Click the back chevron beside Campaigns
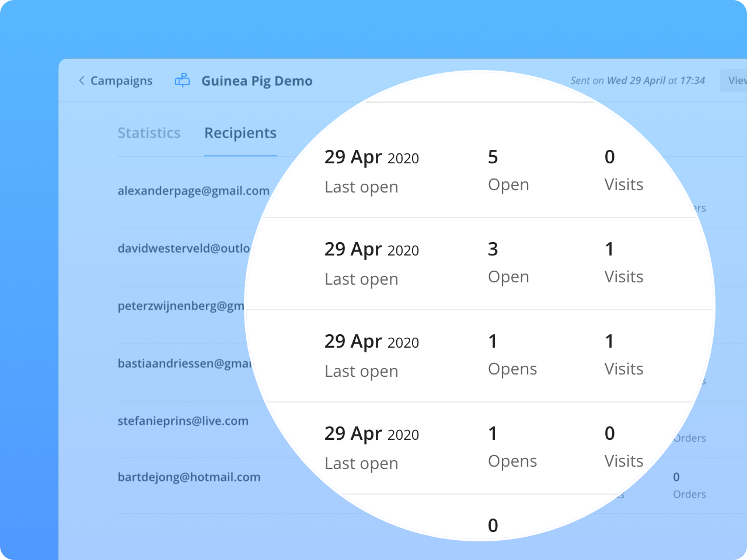 (82, 80)
